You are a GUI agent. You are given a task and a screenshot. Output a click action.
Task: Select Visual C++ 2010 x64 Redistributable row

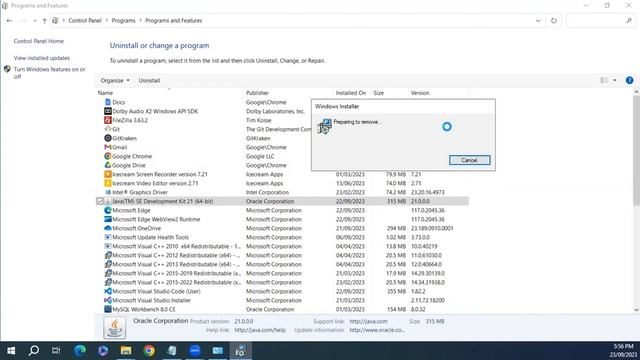click(x=282, y=246)
